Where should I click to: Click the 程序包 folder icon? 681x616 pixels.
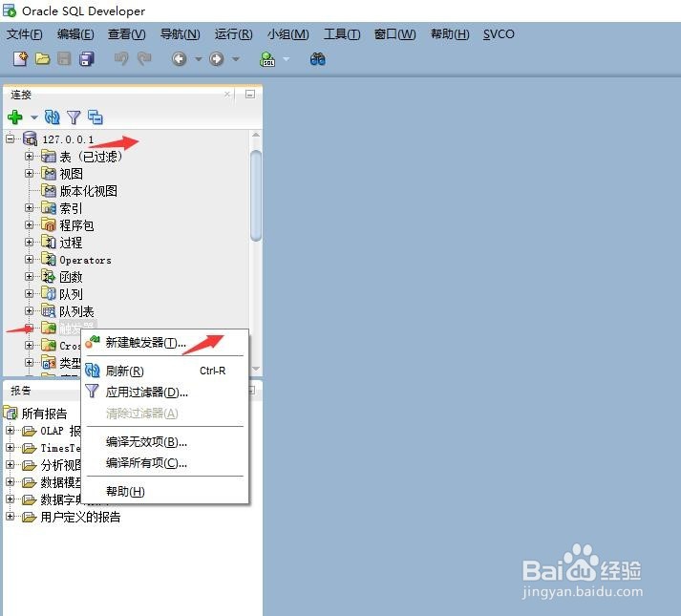pyautogui.click(x=49, y=225)
